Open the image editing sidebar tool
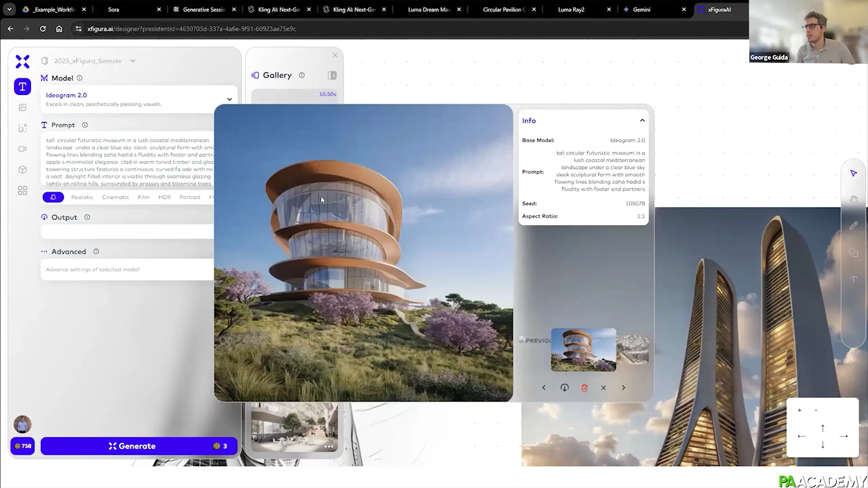The image size is (868, 488). click(22, 108)
